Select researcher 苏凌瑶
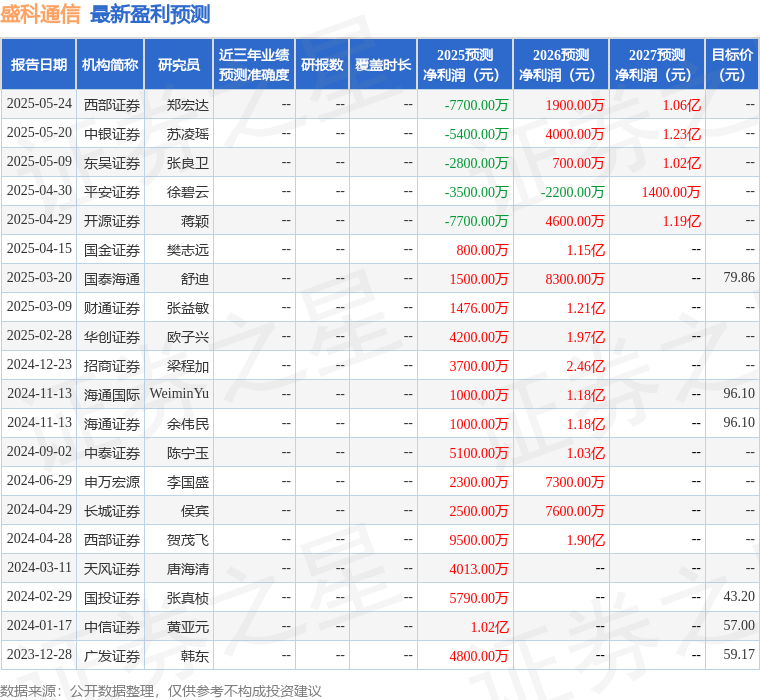This screenshot has height=700, width=760. coord(188,134)
